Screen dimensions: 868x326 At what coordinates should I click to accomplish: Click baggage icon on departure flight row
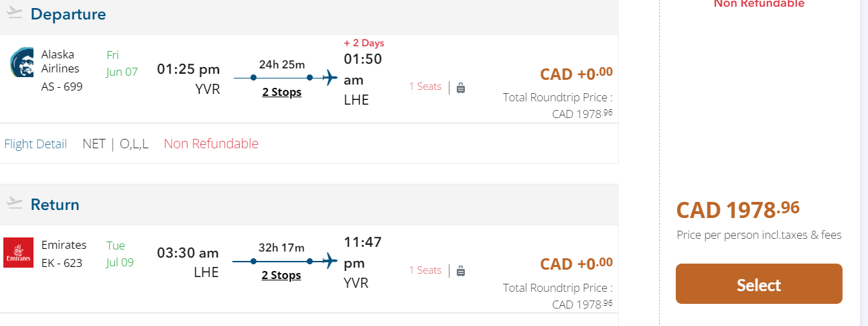[461, 87]
